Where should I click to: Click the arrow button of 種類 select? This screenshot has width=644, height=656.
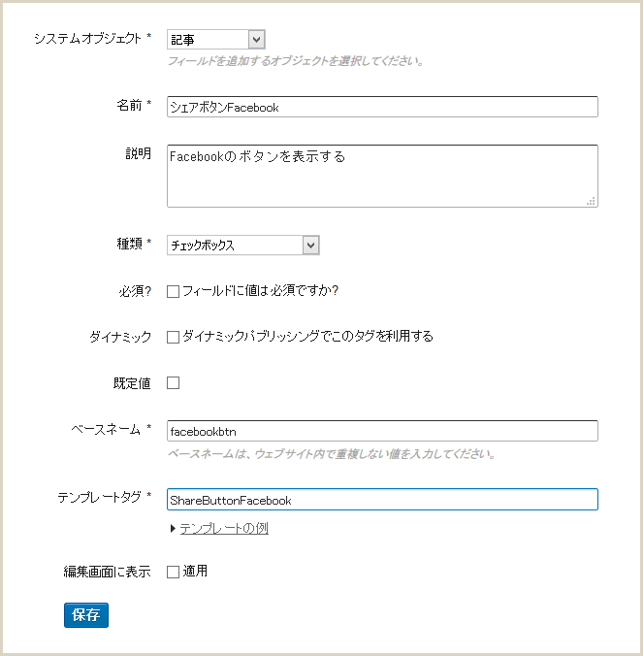(310, 245)
